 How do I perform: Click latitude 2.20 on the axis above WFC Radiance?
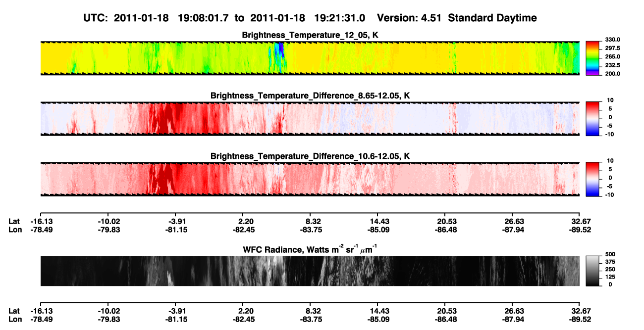pos(246,221)
